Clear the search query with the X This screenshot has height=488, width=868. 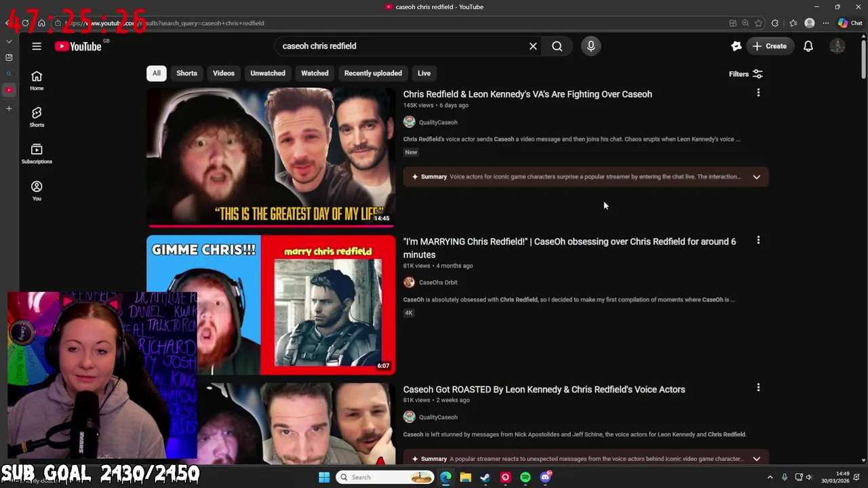[533, 46]
